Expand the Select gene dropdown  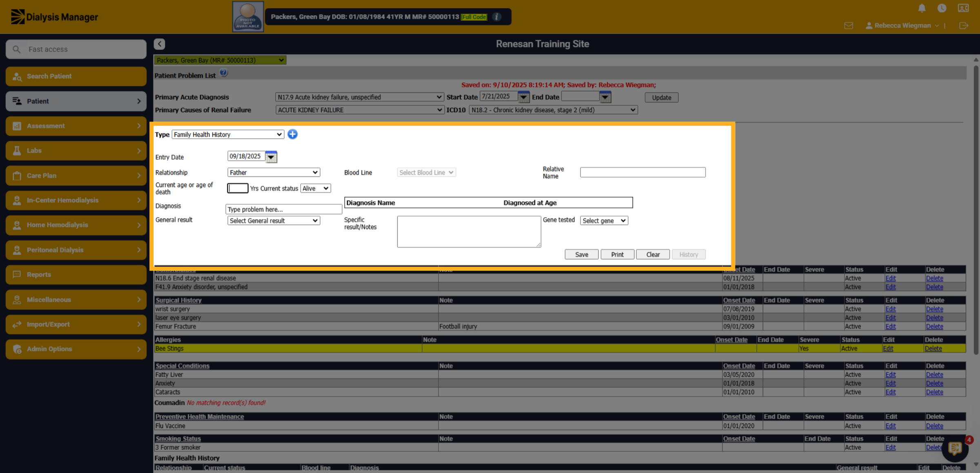[x=604, y=221]
